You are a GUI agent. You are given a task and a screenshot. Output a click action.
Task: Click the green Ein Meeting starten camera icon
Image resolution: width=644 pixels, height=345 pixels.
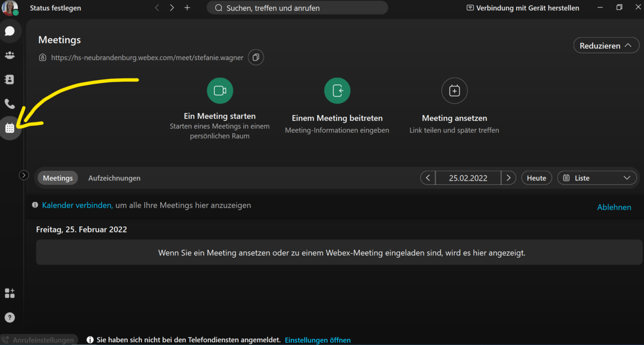point(220,91)
